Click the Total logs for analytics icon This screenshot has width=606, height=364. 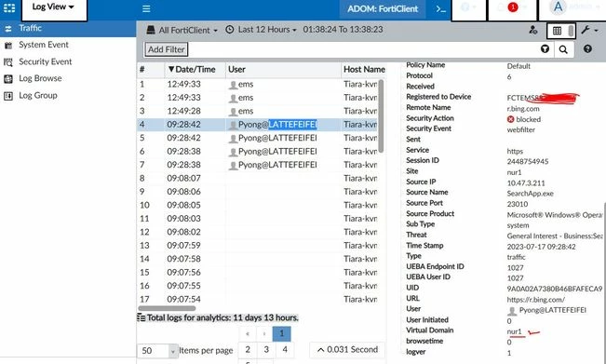[141, 317]
